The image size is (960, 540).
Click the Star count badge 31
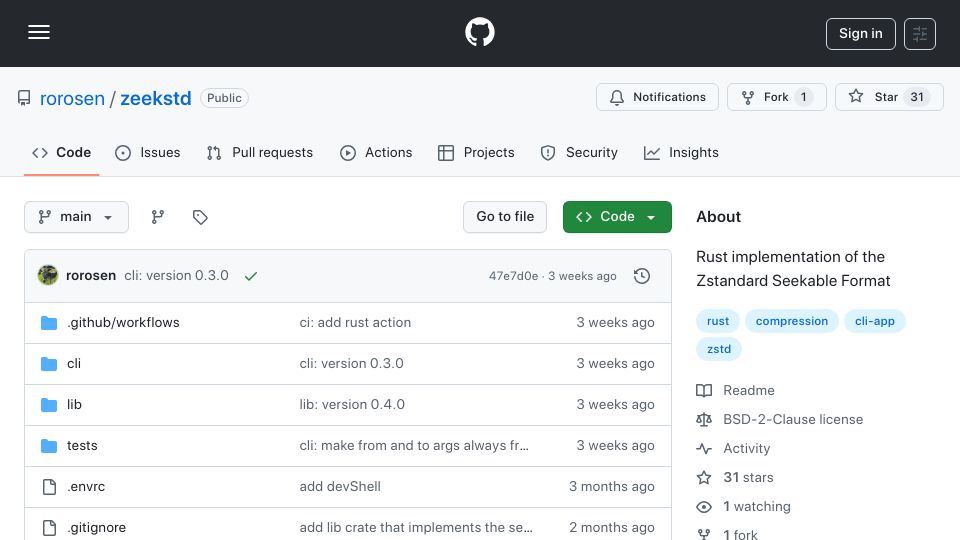(917, 97)
